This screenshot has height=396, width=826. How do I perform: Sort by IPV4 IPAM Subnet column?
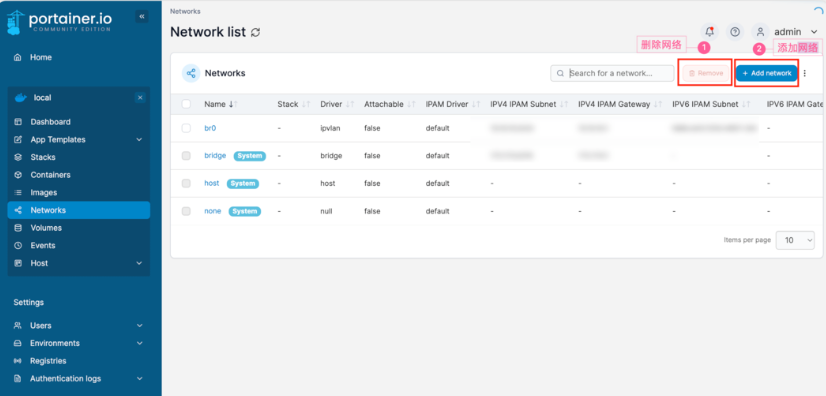[x=529, y=104]
